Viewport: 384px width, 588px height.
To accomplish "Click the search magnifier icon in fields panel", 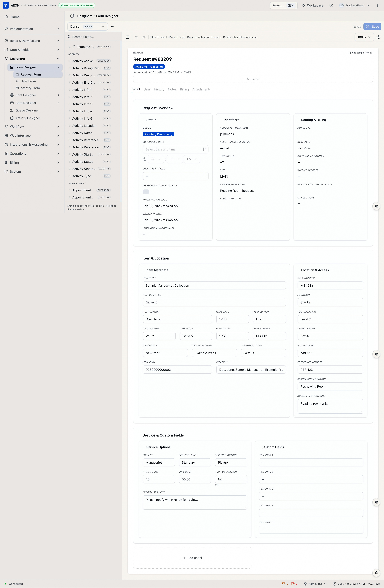I will pyautogui.click(x=69, y=37).
